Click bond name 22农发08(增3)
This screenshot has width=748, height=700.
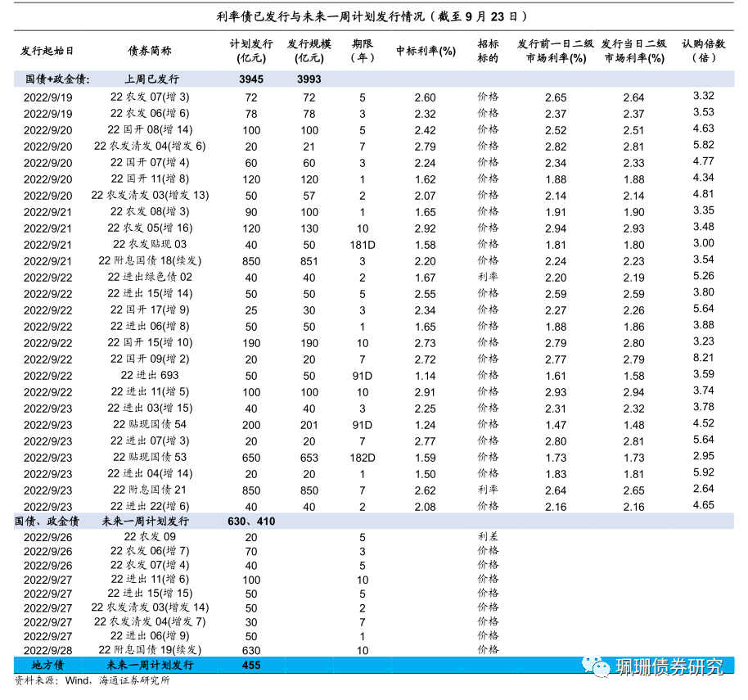(x=150, y=211)
